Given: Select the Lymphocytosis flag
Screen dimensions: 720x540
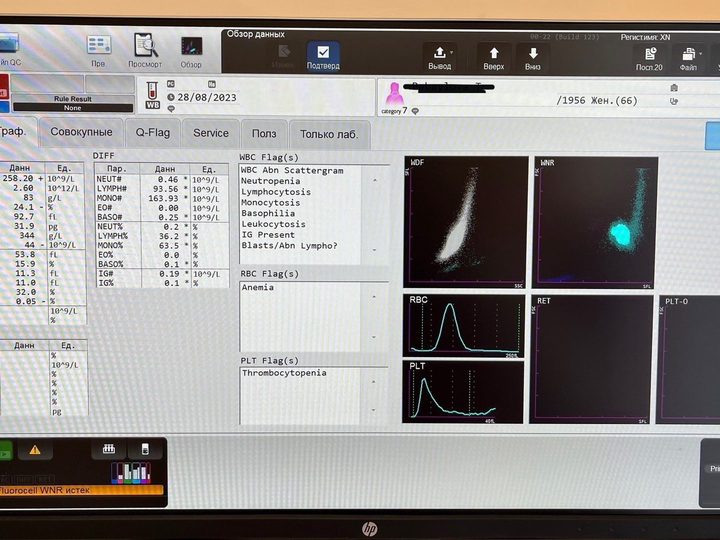Looking at the screenshot, I should click(x=276, y=192).
